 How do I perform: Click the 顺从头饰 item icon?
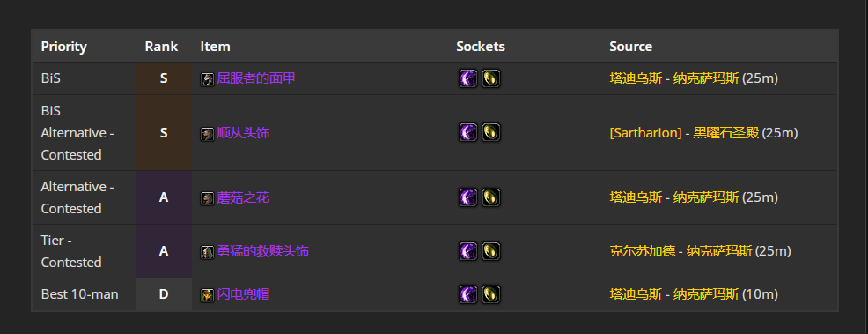coord(207,133)
